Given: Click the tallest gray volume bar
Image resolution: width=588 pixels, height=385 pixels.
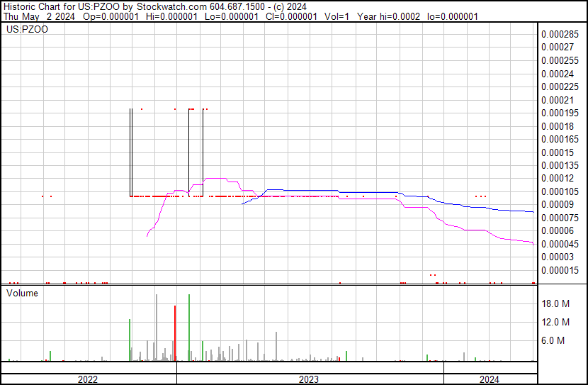Looking at the screenshot, I should pyautogui.click(x=157, y=328).
